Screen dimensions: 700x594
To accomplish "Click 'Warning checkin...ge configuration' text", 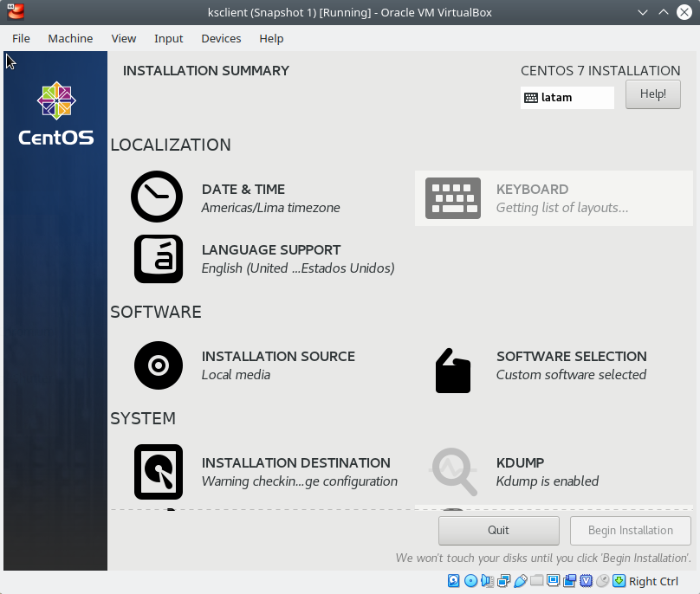I will [x=300, y=481].
